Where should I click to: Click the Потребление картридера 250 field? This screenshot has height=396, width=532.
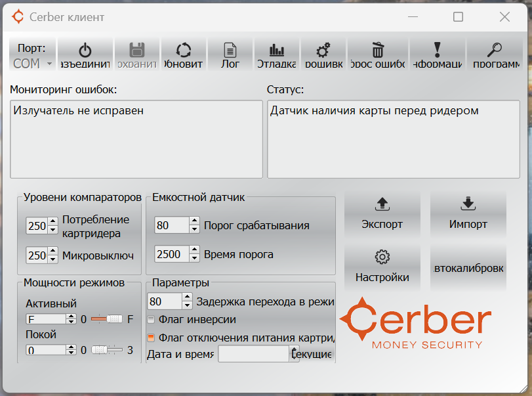(x=37, y=225)
